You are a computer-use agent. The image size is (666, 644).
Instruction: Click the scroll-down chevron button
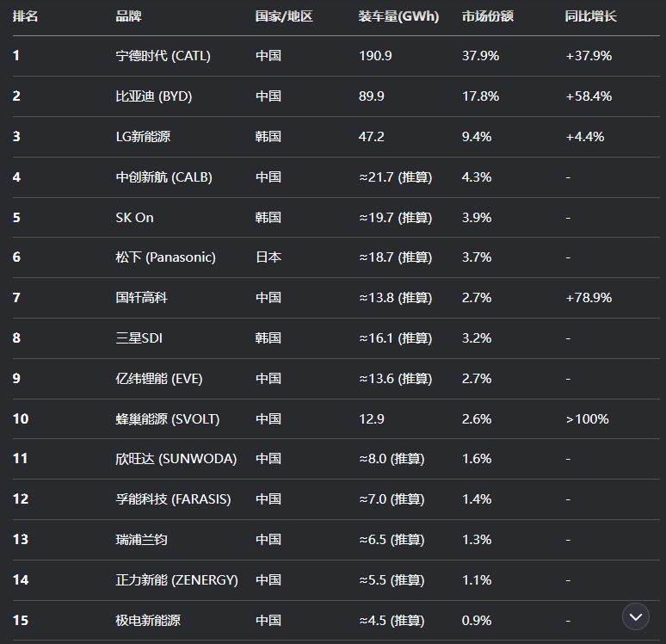tap(636, 616)
